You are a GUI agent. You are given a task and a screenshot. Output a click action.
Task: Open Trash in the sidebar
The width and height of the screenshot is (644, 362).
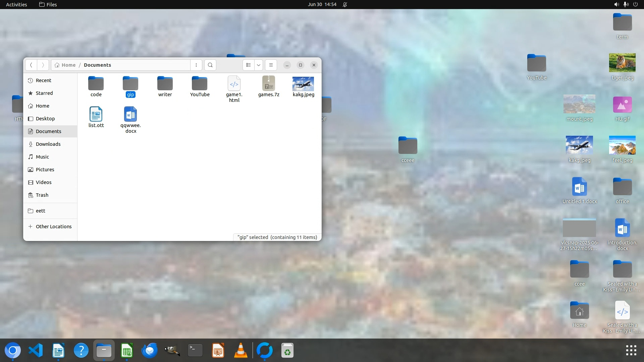click(x=42, y=195)
